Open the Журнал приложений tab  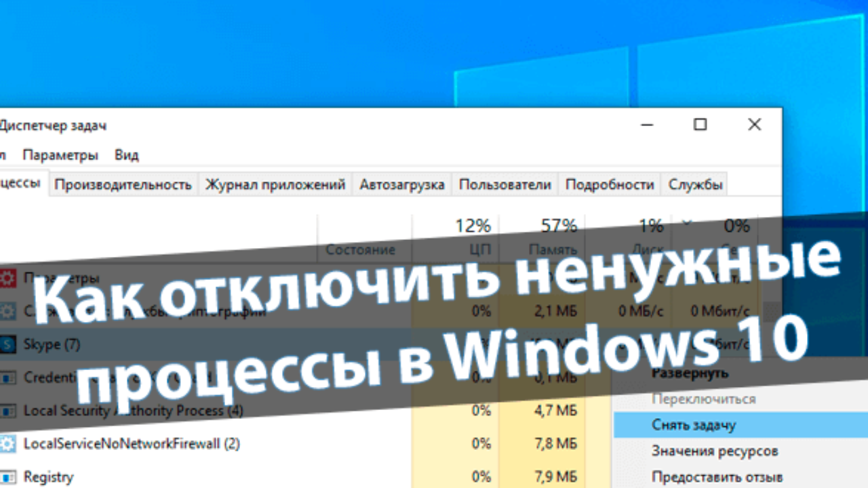pos(275,184)
